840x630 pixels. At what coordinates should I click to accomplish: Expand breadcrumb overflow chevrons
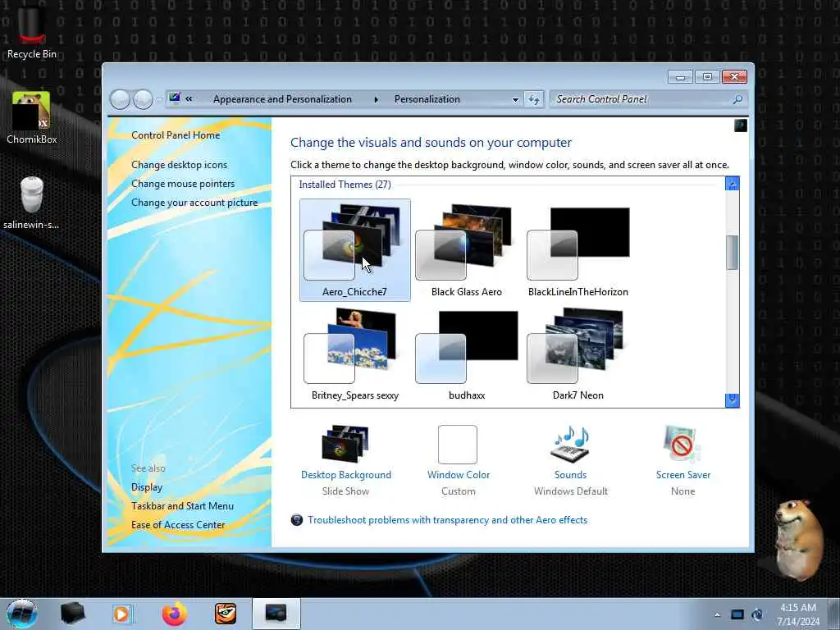point(189,98)
